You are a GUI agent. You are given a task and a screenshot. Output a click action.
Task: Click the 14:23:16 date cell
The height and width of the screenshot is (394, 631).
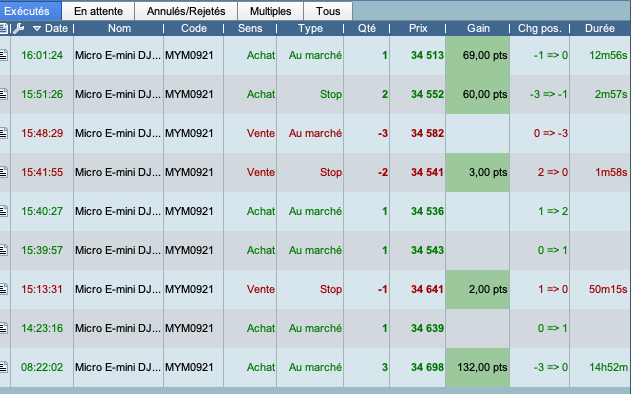click(x=42, y=328)
